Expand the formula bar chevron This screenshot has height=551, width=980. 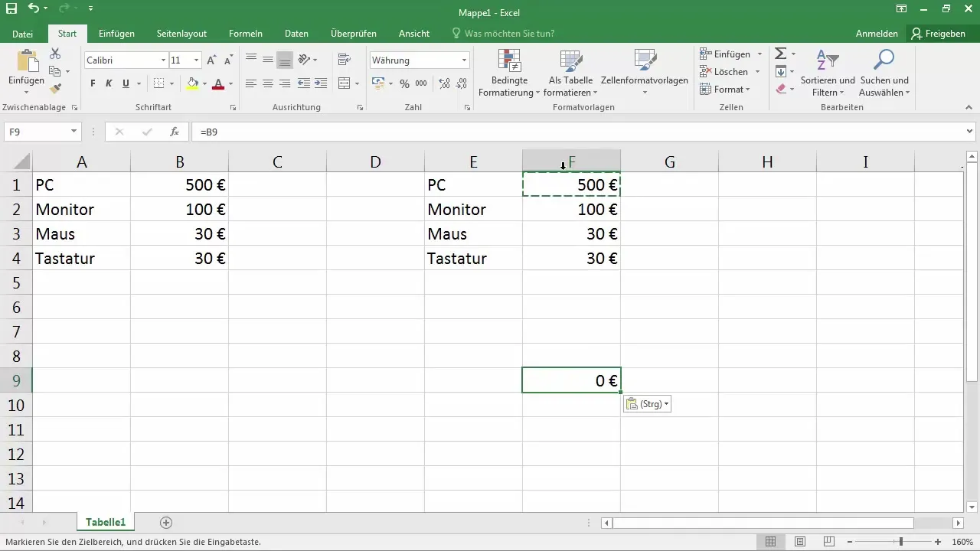971,132
